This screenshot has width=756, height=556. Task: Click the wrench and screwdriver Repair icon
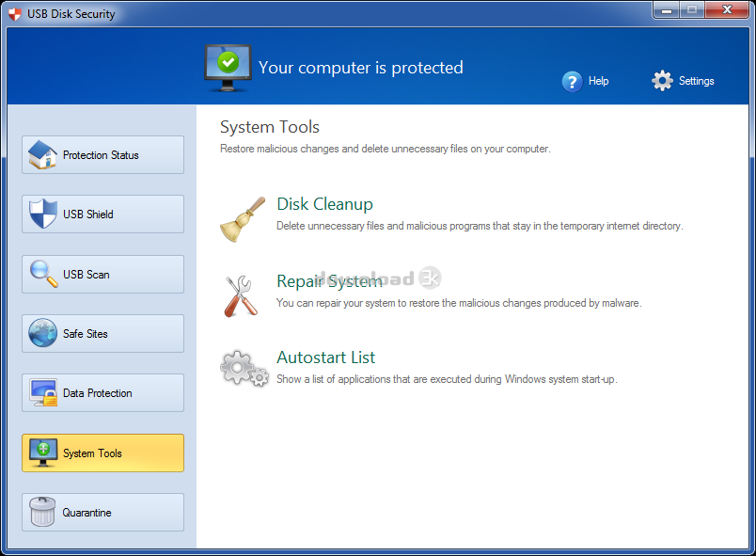point(241,296)
